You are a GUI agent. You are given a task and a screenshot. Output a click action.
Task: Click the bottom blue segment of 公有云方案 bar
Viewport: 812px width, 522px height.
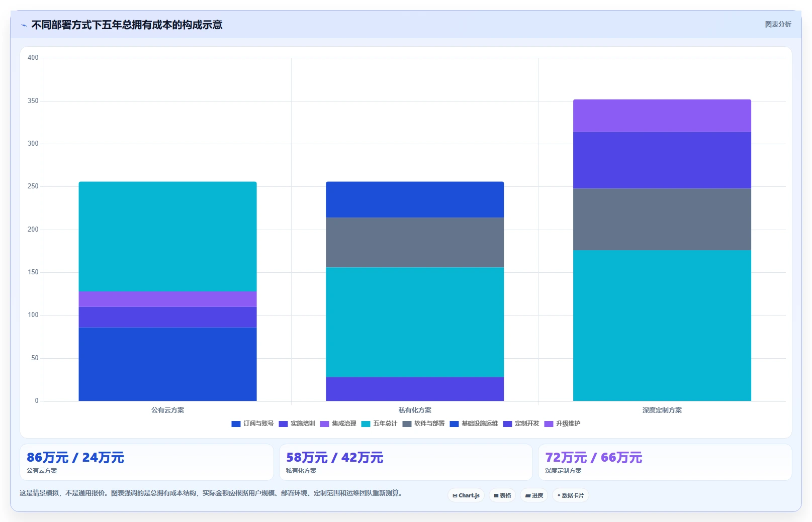click(167, 364)
